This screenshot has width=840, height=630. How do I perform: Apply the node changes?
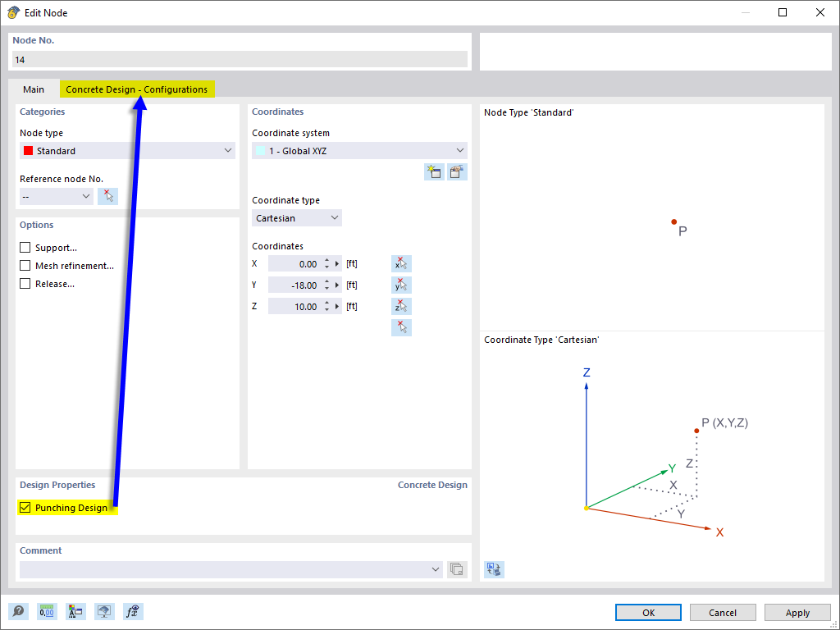(797, 612)
